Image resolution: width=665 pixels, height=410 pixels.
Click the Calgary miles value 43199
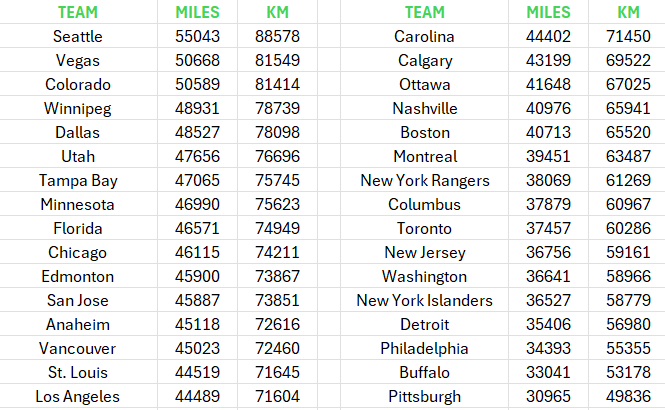tap(548, 60)
